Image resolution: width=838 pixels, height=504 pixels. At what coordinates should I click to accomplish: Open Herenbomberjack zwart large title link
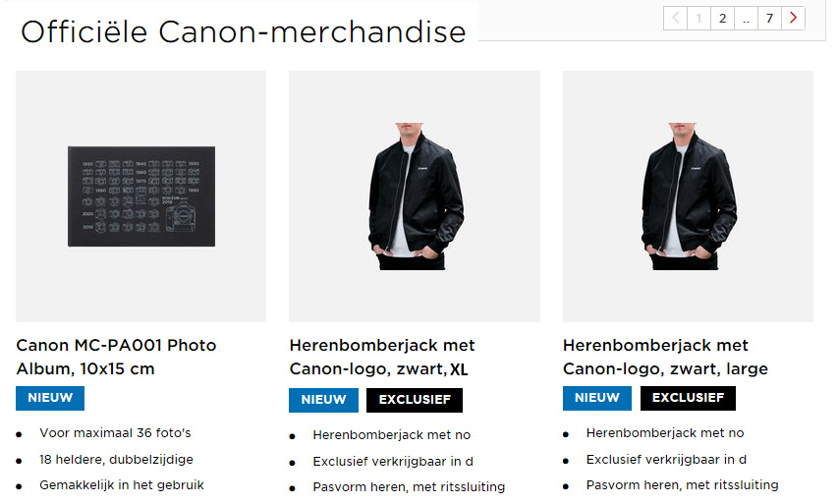[x=665, y=357]
